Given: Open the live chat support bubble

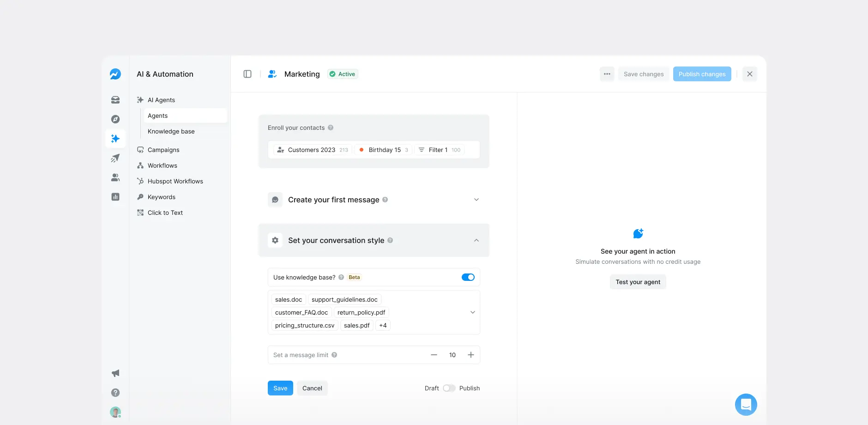Looking at the screenshot, I should (746, 405).
